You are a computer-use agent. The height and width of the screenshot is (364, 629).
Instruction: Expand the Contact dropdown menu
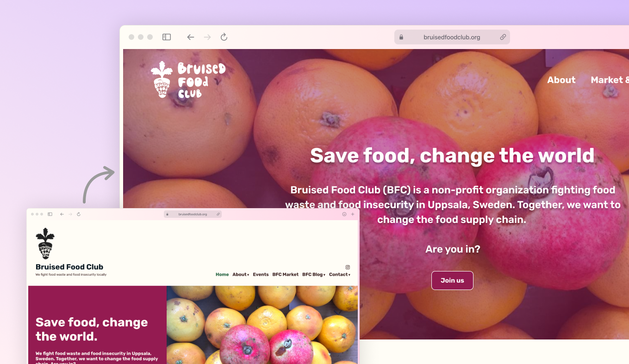pyautogui.click(x=340, y=275)
